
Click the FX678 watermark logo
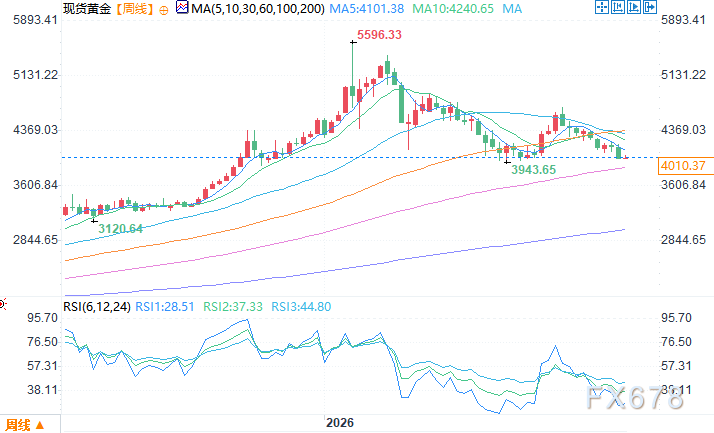click(x=635, y=398)
